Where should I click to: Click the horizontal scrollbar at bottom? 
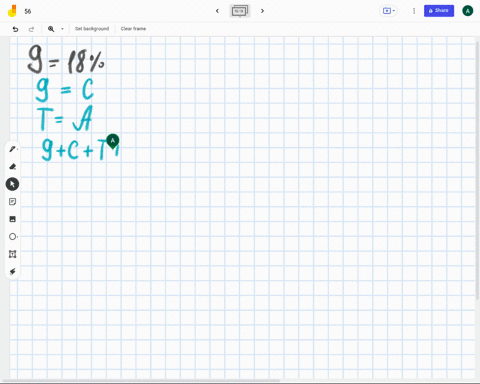[x=141, y=381]
